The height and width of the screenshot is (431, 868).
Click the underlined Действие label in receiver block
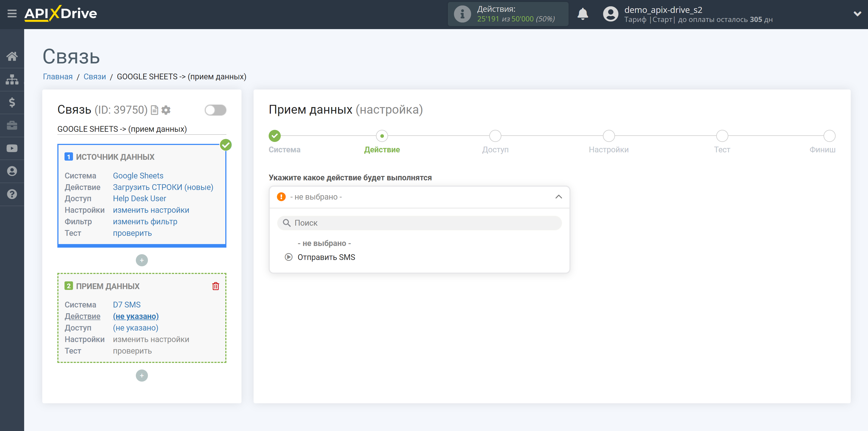point(83,316)
